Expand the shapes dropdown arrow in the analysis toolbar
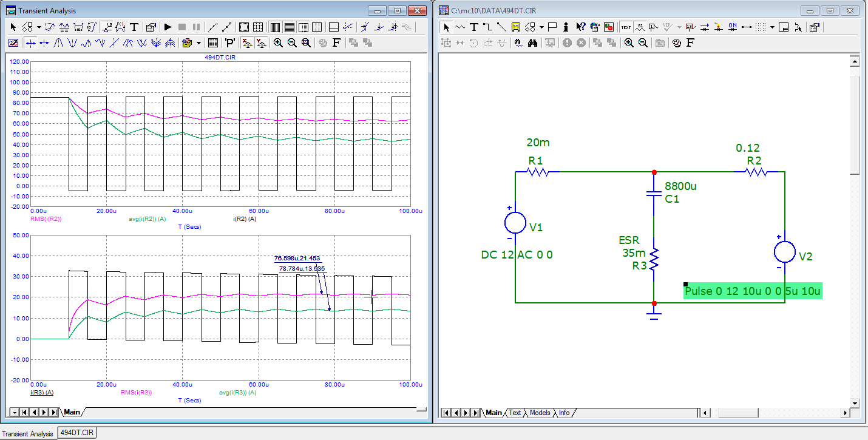Viewport: 868px width, 440px height. click(x=39, y=27)
